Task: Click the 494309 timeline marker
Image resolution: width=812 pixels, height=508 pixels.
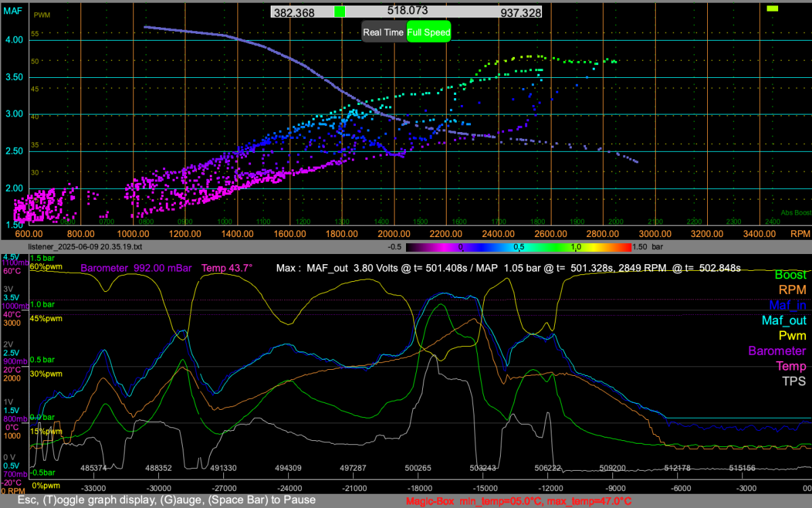Action: pyautogui.click(x=289, y=468)
